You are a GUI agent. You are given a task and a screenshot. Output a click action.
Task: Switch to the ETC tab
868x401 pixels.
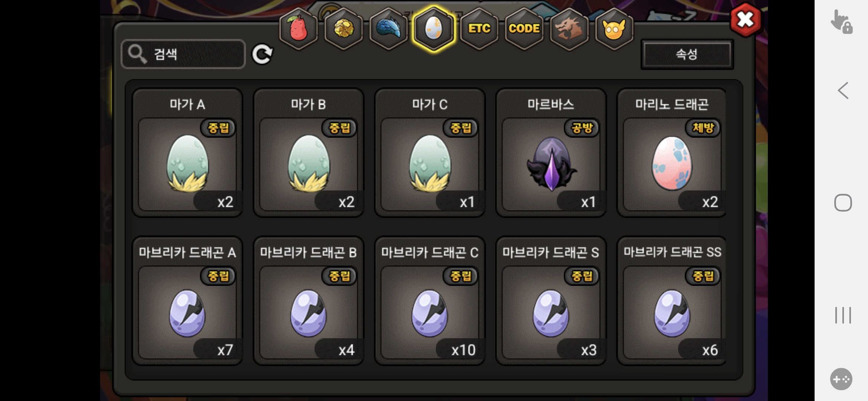pos(479,29)
